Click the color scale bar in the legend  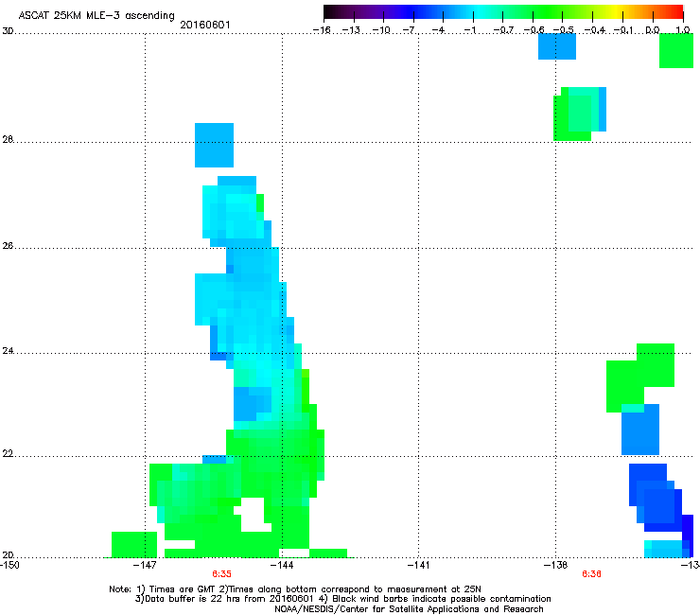[503, 11]
